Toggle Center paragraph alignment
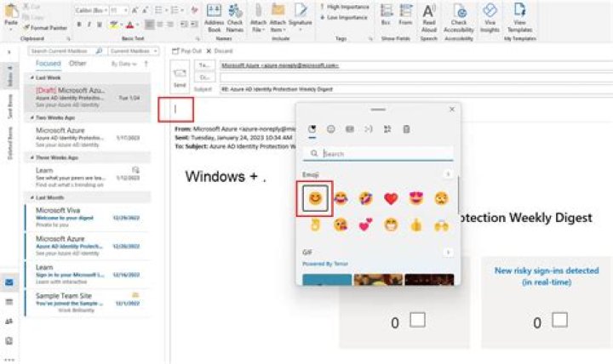613x364 pixels. (160, 25)
